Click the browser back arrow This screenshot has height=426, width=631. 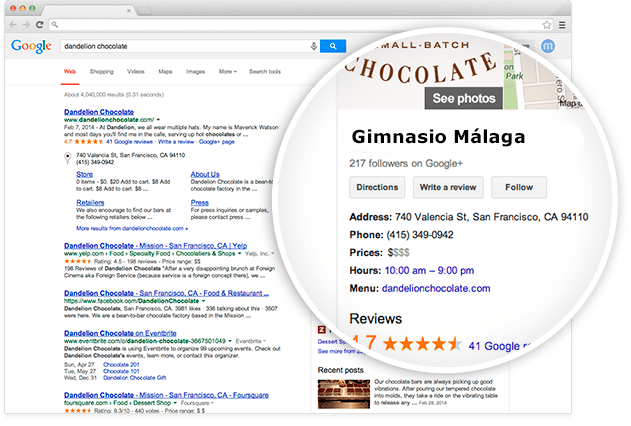pos(13,25)
